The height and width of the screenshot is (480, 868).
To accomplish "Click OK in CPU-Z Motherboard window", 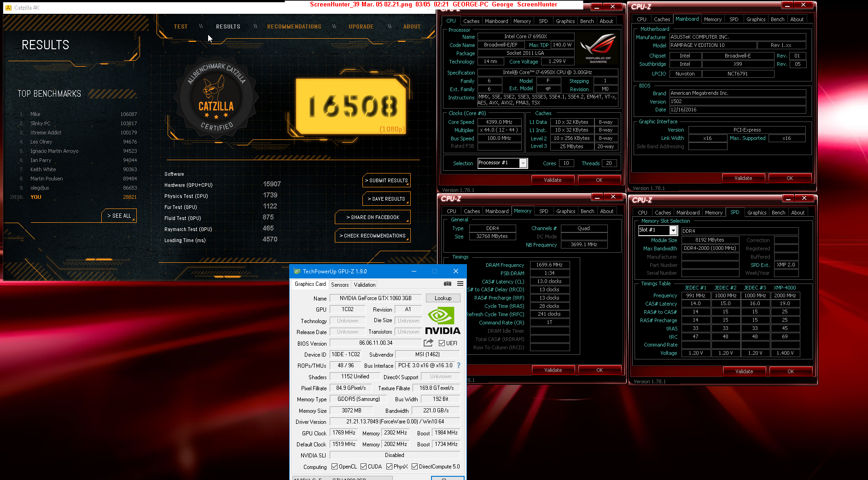I will [790, 178].
